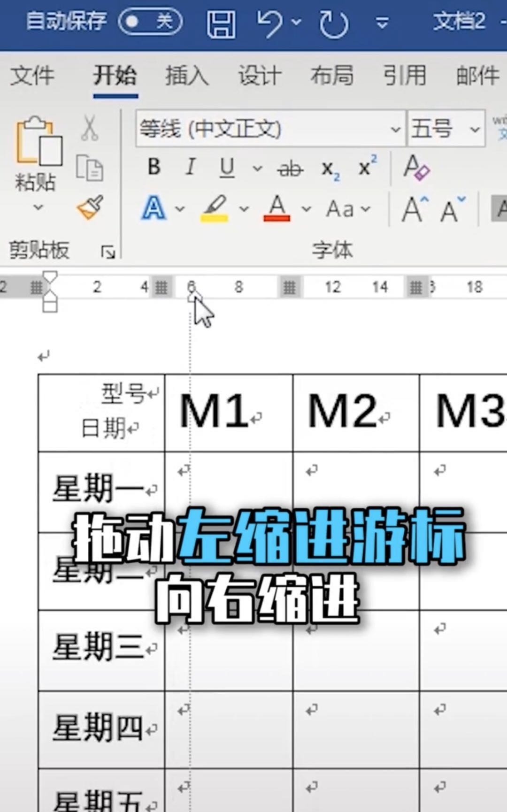This screenshot has height=812, width=507.
Task: Switch to the 开始 ribbon tab
Action: pos(115,75)
